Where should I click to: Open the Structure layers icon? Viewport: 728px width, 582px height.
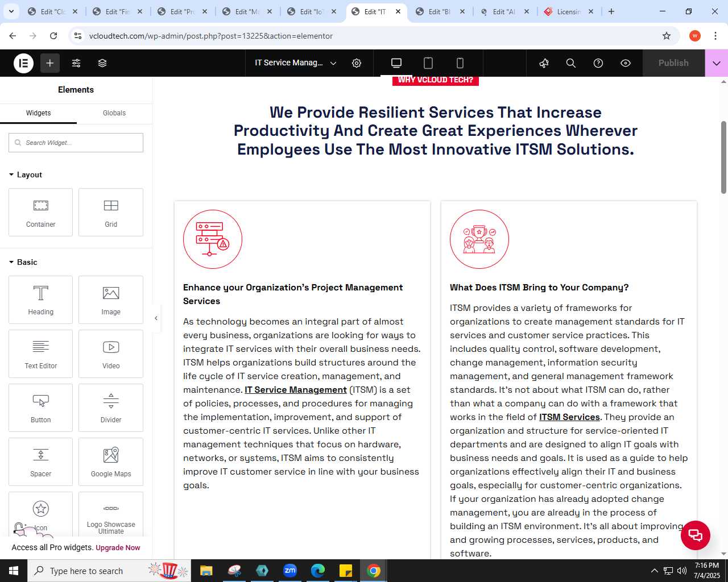(x=102, y=63)
